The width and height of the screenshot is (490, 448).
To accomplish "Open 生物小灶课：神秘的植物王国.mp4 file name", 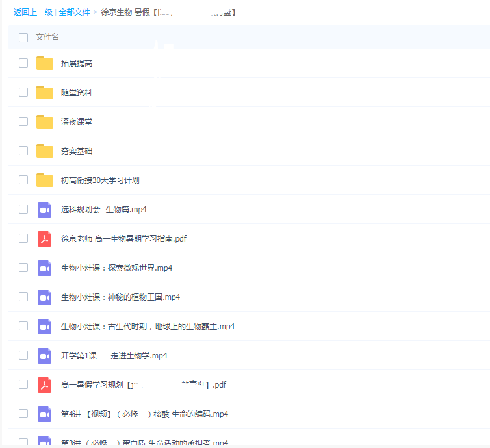I will pos(120,297).
